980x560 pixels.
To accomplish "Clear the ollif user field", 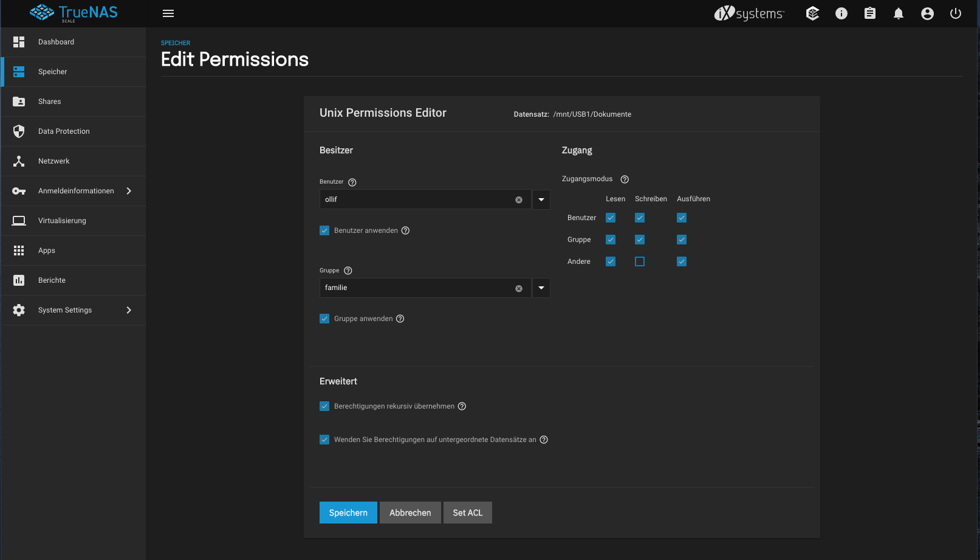I will 519,199.
